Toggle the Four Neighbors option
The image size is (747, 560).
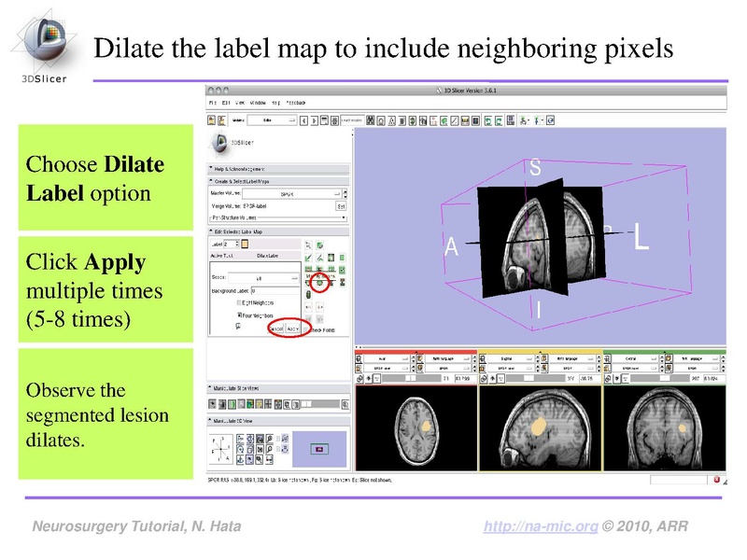point(239,314)
